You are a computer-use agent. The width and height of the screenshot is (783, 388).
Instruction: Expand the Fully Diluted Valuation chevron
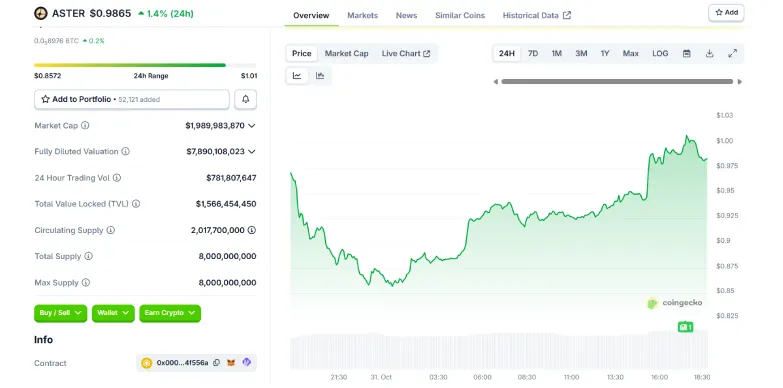pos(252,152)
